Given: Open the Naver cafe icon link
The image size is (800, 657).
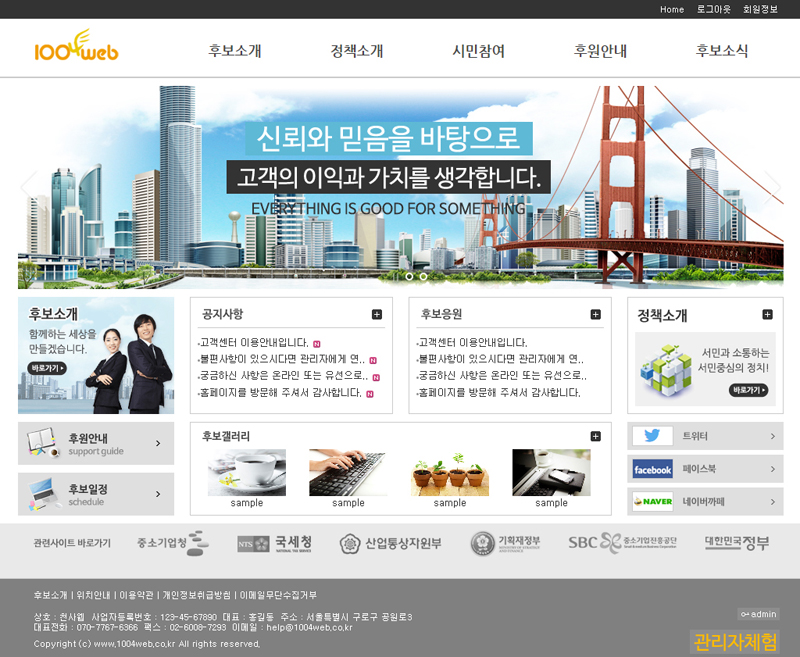Looking at the screenshot, I should [652, 501].
